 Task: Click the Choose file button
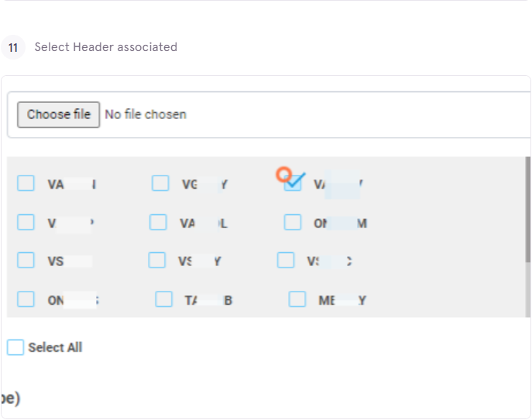click(58, 114)
